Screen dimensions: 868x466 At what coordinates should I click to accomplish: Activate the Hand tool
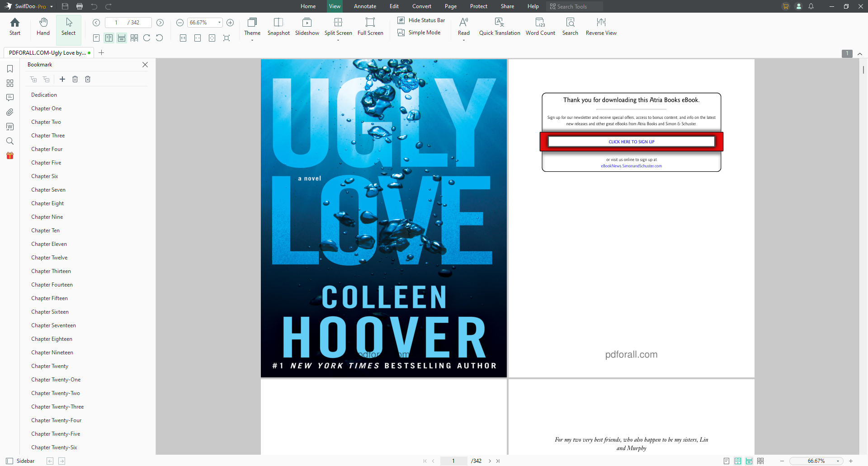point(43,27)
